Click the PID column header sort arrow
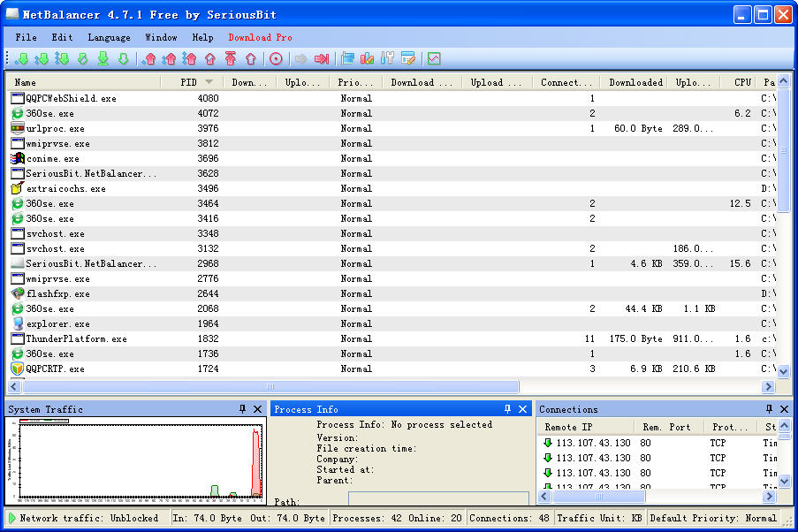This screenshot has height=532, width=798. click(x=209, y=82)
